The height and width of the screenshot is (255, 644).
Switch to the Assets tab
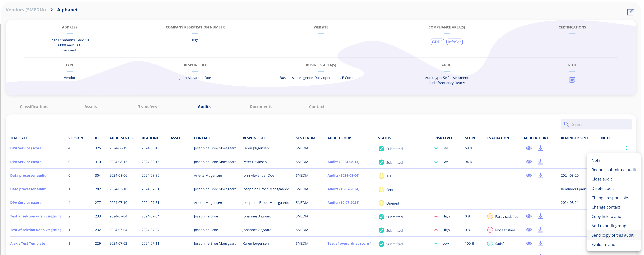[x=91, y=107]
